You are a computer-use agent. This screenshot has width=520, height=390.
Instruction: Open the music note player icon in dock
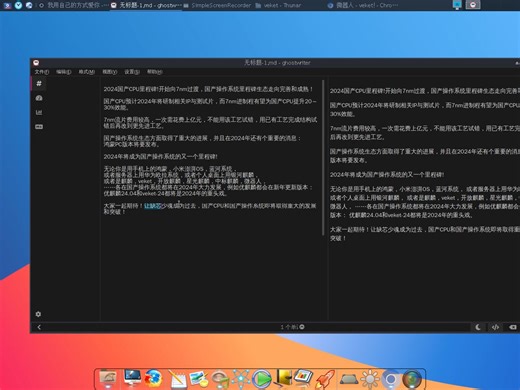click(220, 380)
